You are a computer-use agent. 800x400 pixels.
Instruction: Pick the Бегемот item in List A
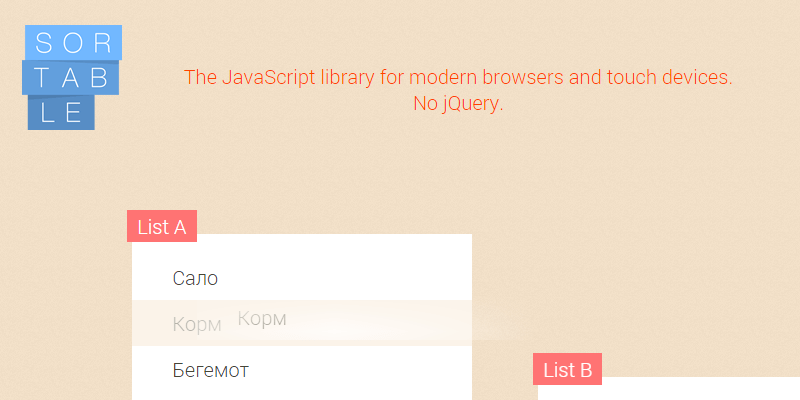(210, 371)
